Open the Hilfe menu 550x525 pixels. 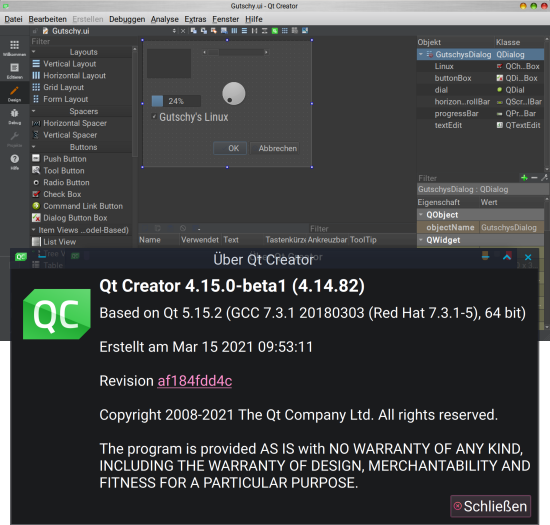(x=254, y=19)
